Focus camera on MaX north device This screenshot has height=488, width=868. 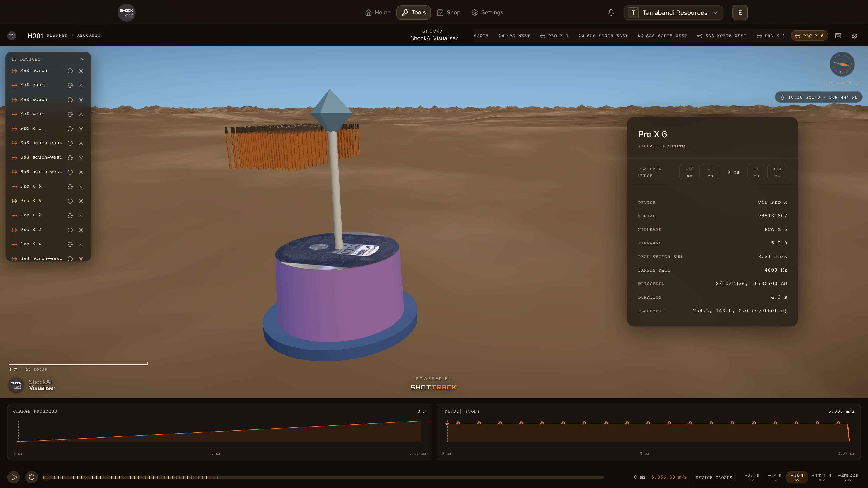click(70, 71)
